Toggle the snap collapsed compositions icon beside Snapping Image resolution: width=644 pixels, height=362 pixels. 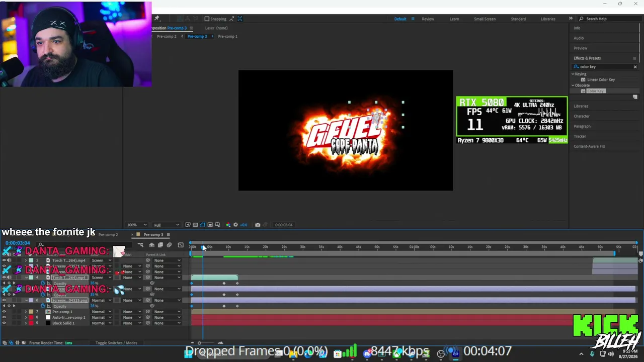240,19
